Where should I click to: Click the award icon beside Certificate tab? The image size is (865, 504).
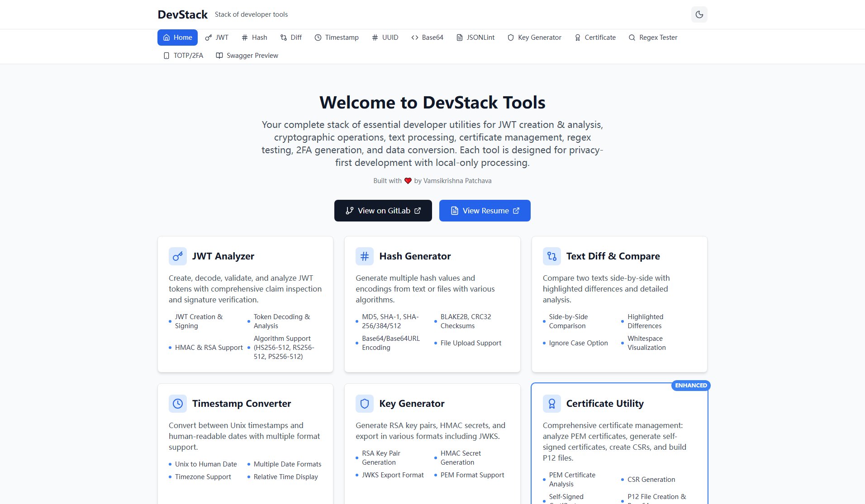[x=578, y=38]
